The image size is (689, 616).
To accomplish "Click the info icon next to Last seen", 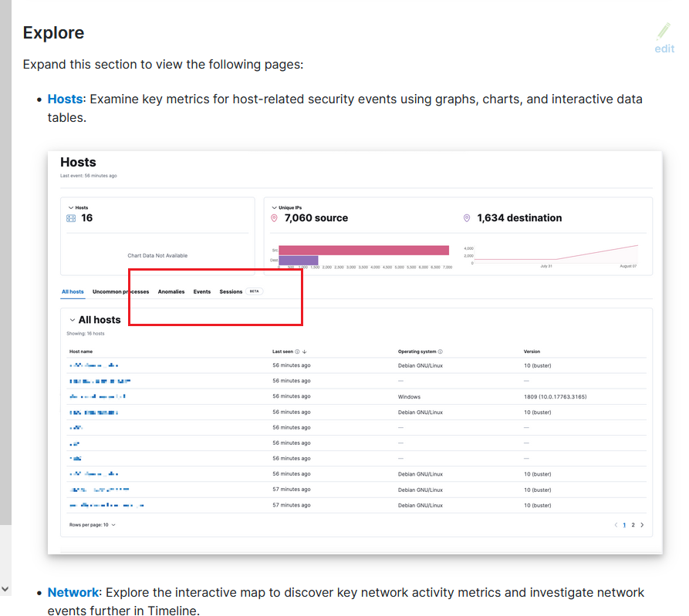I will point(298,352).
